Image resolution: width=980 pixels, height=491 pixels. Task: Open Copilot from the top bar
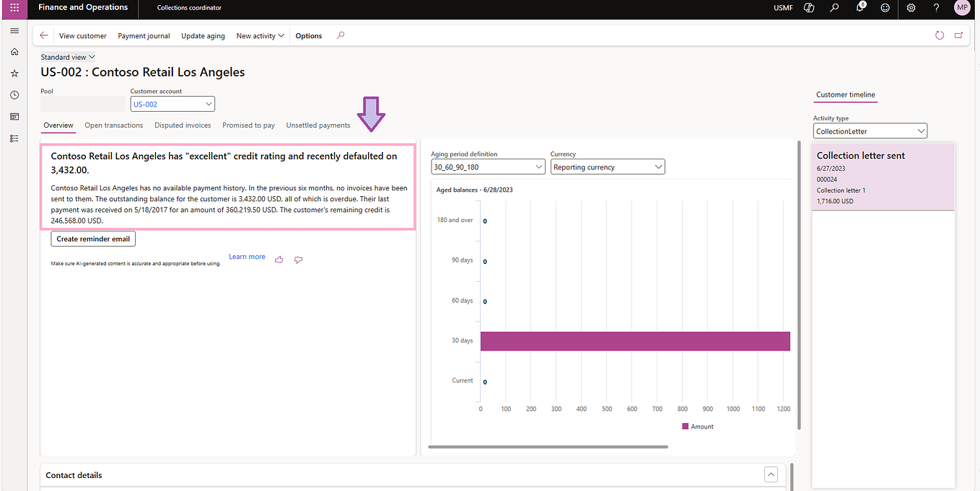808,9
